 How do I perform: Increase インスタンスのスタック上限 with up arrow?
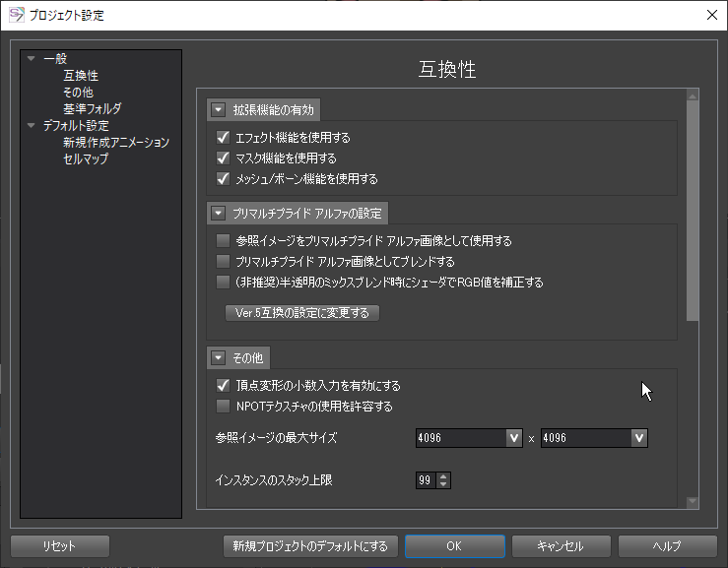(443, 476)
